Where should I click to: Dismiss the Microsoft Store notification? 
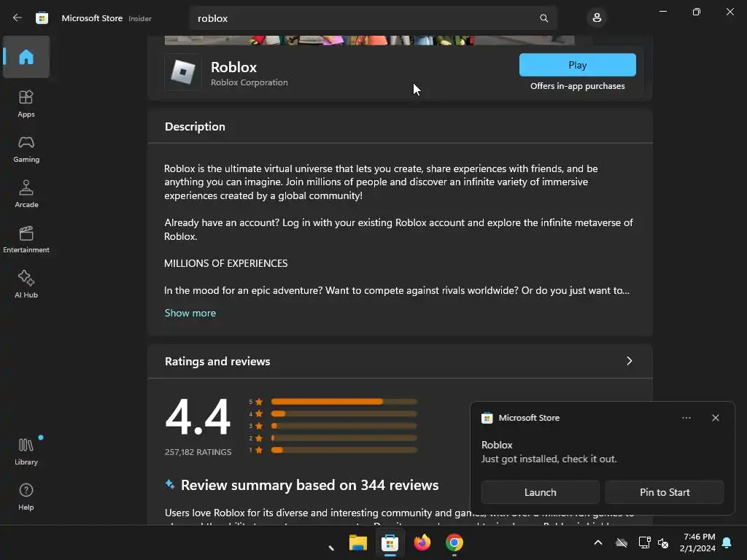pos(715,418)
